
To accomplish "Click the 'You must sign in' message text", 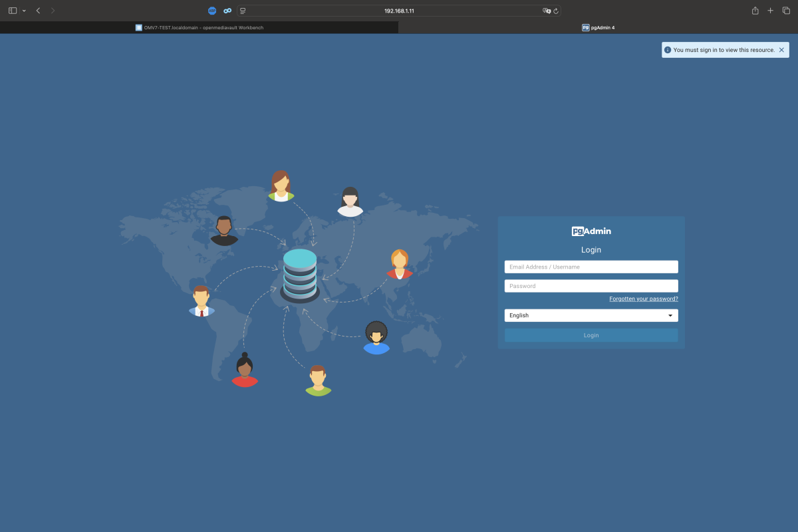I will [x=724, y=50].
